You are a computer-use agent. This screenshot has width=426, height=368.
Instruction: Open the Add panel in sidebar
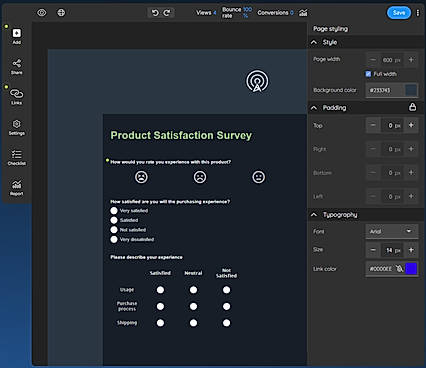[x=17, y=36]
